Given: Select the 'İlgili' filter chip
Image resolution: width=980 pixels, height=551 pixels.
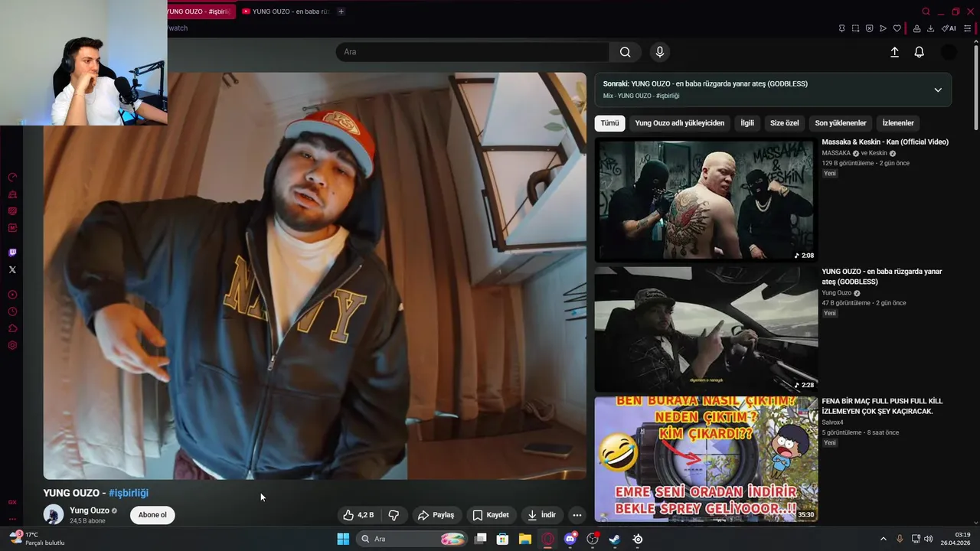Looking at the screenshot, I should pyautogui.click(x=747, y=123).
